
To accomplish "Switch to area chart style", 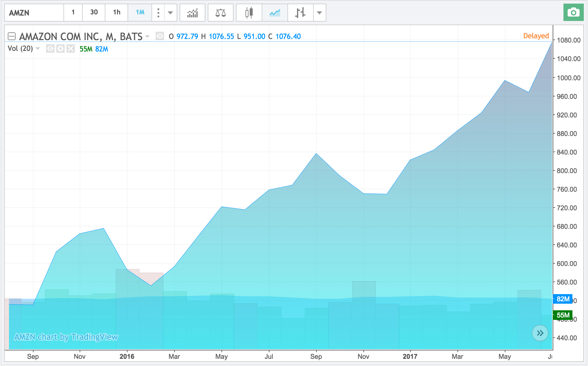I will pyautogui.click(x=275, y=13).
